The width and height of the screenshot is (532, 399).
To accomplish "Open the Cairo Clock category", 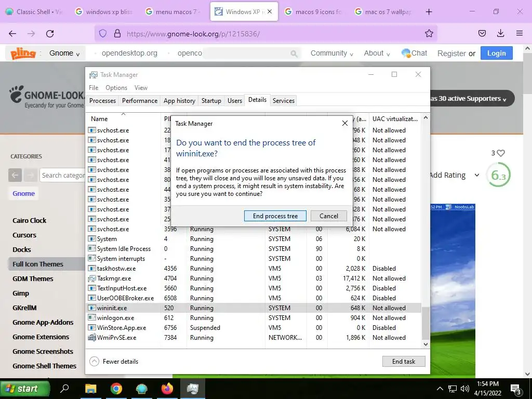I will click(x=29, y=220).
